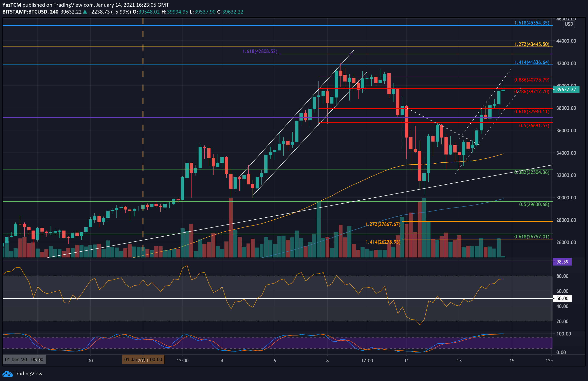Click the 0.5(29630.68) green Fibonacci label
This screenshot has width=588, height=381.
coord(534,204)
